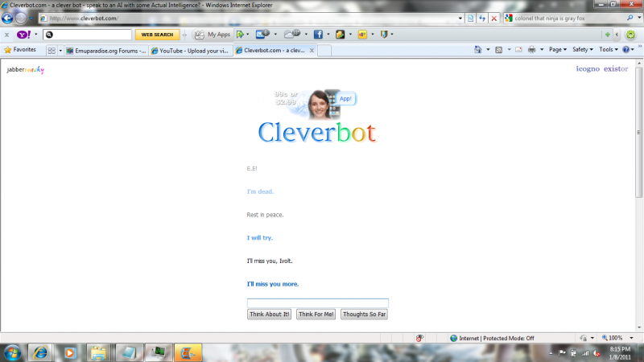Image resolution: width=644 pixels, height=362 pixels.
Task: Click the popup blocked icon in status bar
Action: (x=419, y=338)
